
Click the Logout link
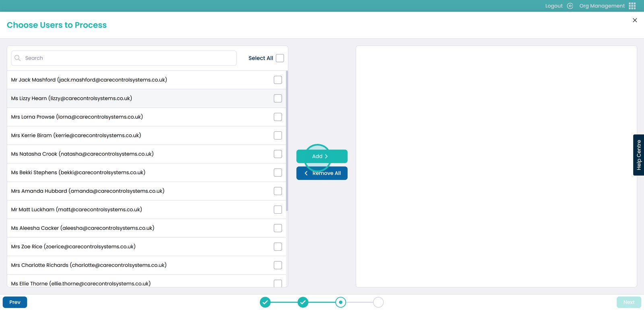[554, 6]
